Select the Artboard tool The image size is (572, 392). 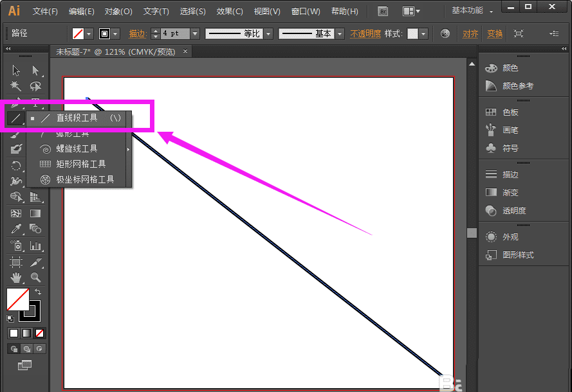(15, 262)
